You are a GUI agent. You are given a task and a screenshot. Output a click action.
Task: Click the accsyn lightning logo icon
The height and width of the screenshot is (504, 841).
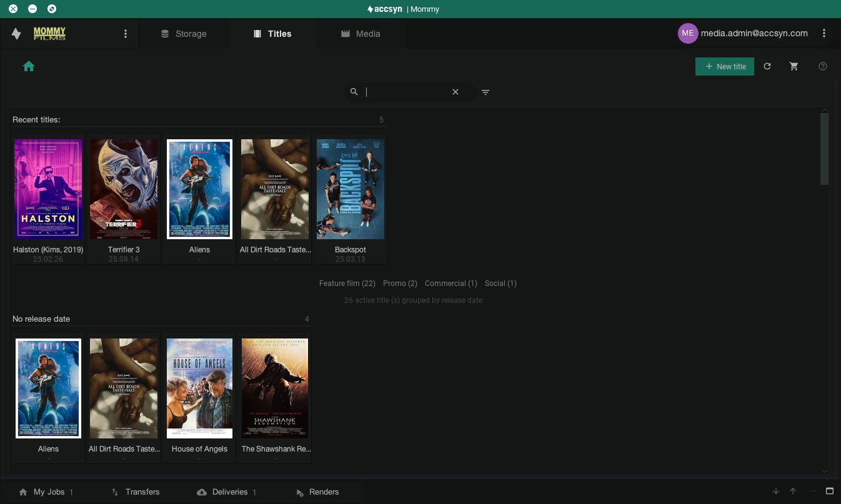16,34
